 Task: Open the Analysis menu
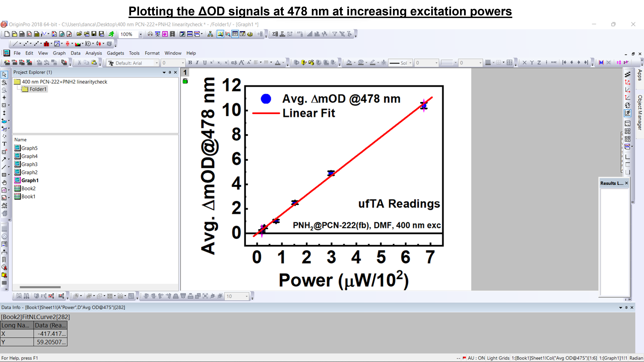click(x=94, y=53)
